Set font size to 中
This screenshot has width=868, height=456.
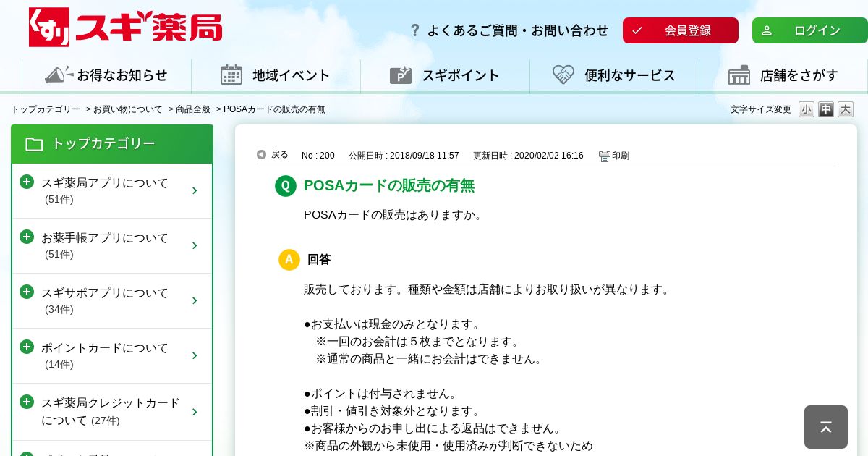click(826, 109)
